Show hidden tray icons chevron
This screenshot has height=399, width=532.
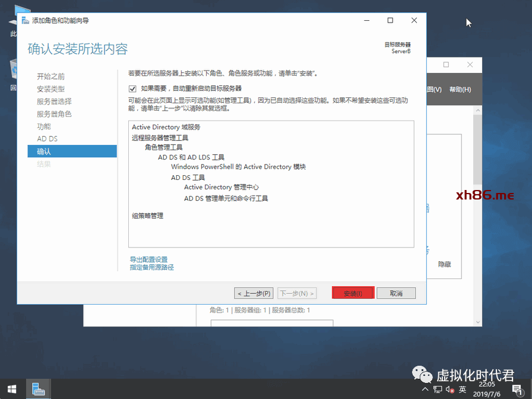click(425, 389)
